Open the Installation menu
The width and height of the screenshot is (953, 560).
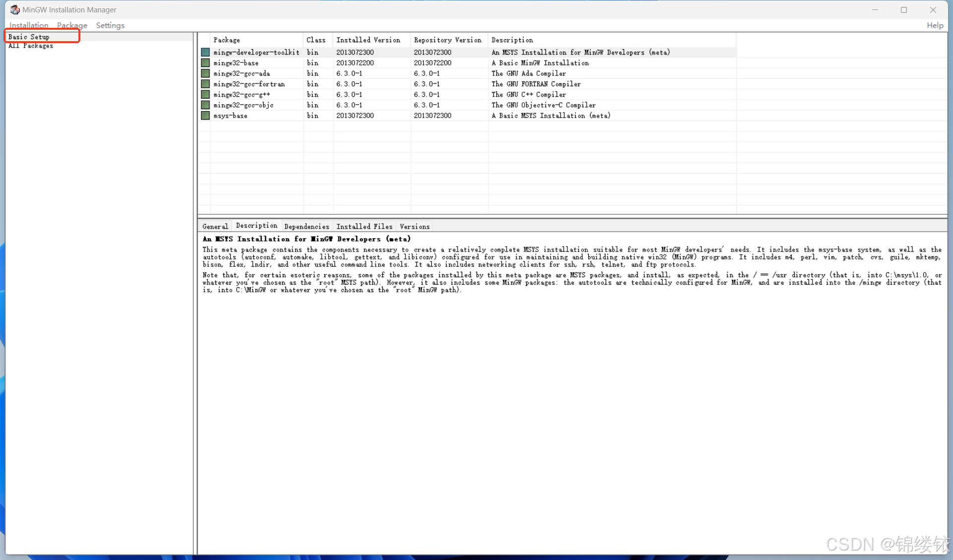29,25
